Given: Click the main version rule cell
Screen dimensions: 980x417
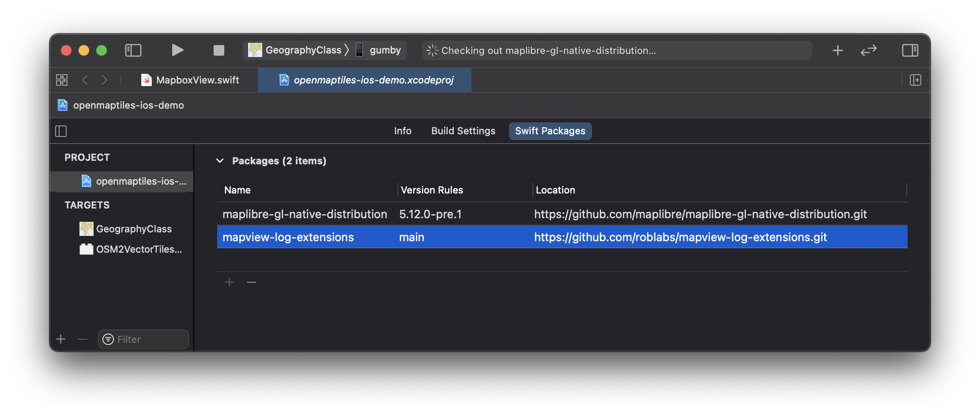Looking at the screenshot, I should 411,237.
